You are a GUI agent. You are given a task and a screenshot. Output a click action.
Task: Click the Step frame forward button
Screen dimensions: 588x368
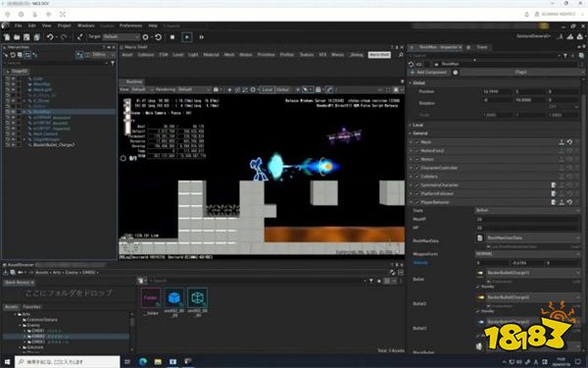coord(201,37)
